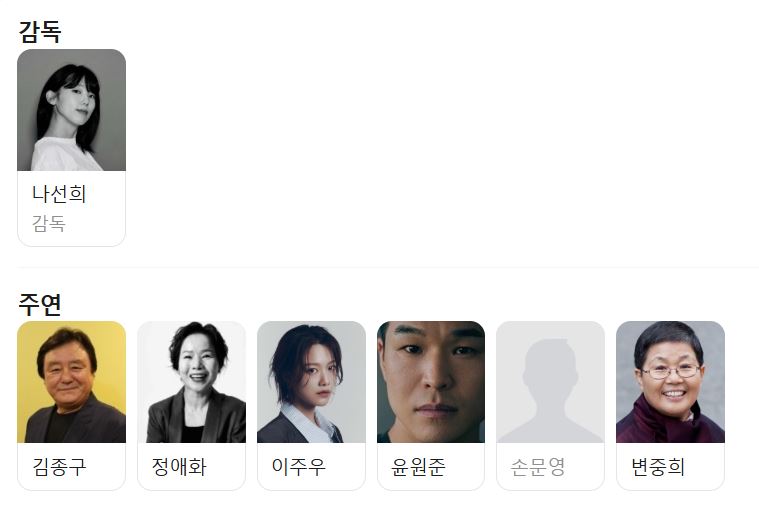This screenshot has height=505, width=759.
Task: Select the 나선희 director card
Action: coord(71,148)
